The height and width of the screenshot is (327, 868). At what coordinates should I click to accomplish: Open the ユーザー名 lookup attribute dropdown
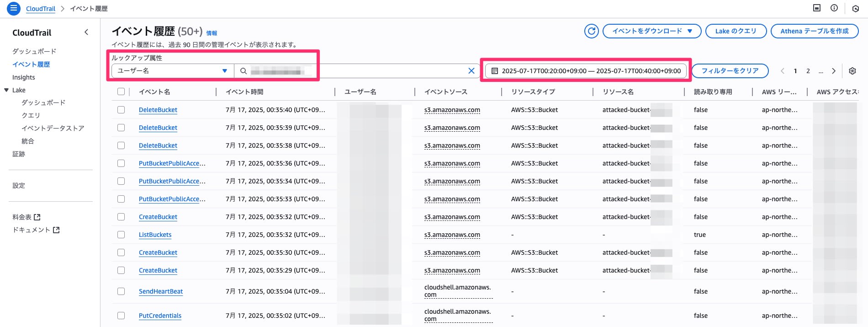point(173,71)
